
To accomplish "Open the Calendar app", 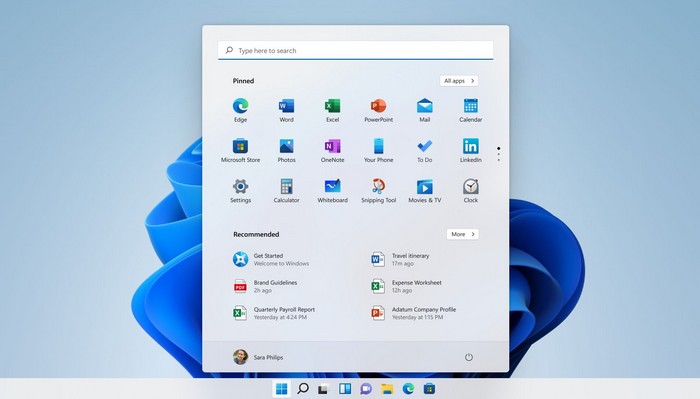I will 471,110.
